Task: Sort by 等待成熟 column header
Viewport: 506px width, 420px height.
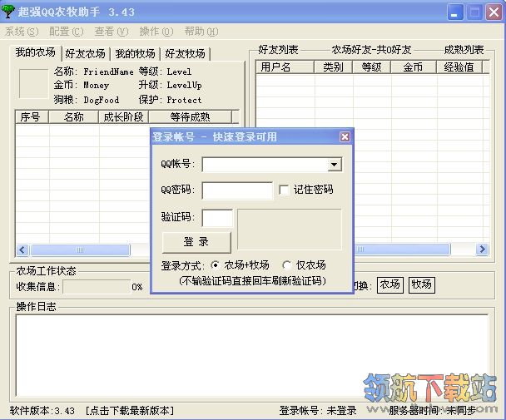Action: pos(190,117)
